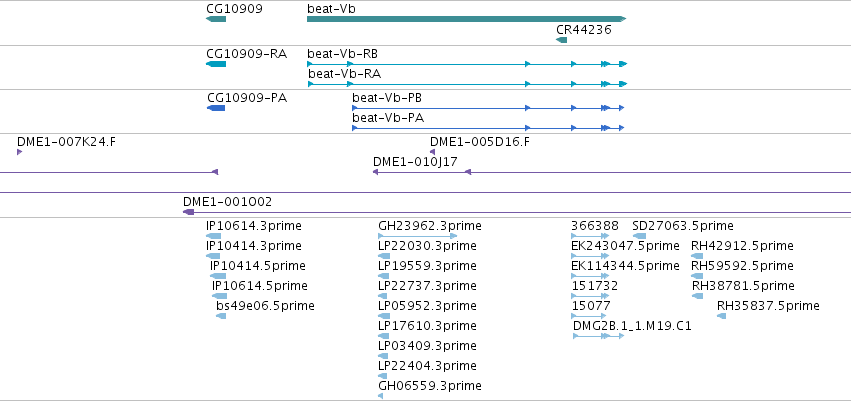Click the CG10909 gene arrow glyph
The height and width of the screenshot is (401, 851).
(216, 19)
